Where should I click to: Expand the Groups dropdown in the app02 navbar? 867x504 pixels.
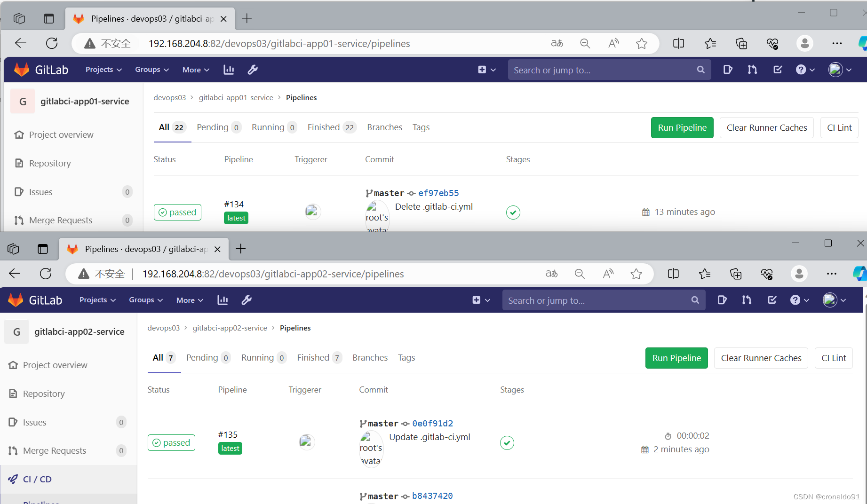click(x=146, y=300)
